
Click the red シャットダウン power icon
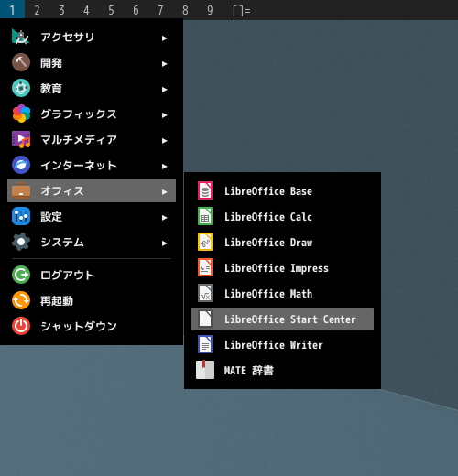21,326
